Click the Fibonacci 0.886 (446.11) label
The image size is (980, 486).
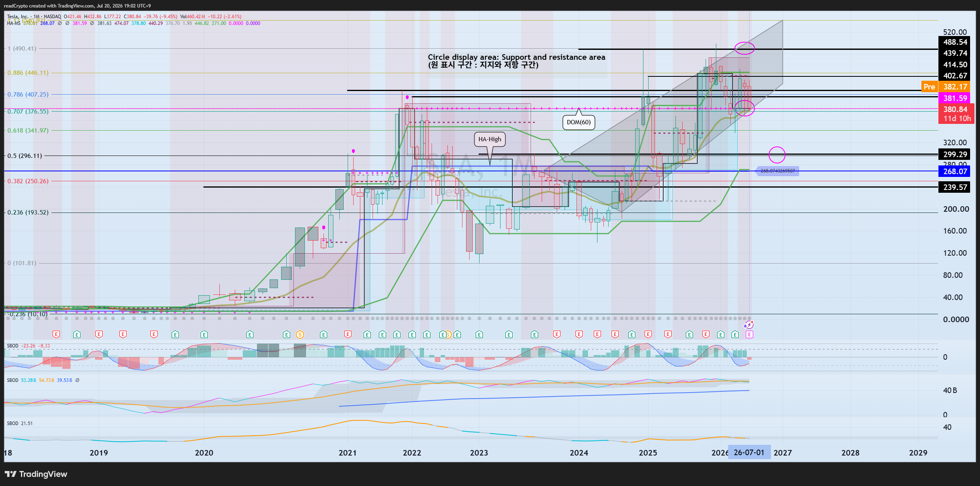tap(28, 73)
